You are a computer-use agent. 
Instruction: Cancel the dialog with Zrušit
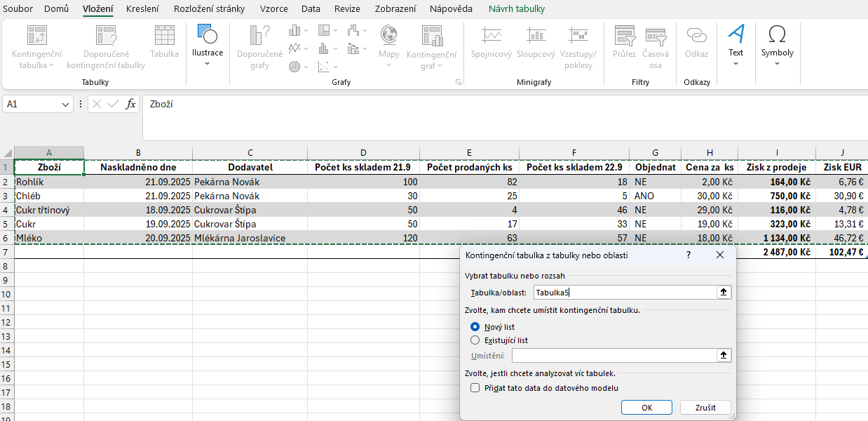[x=705, y=407]
